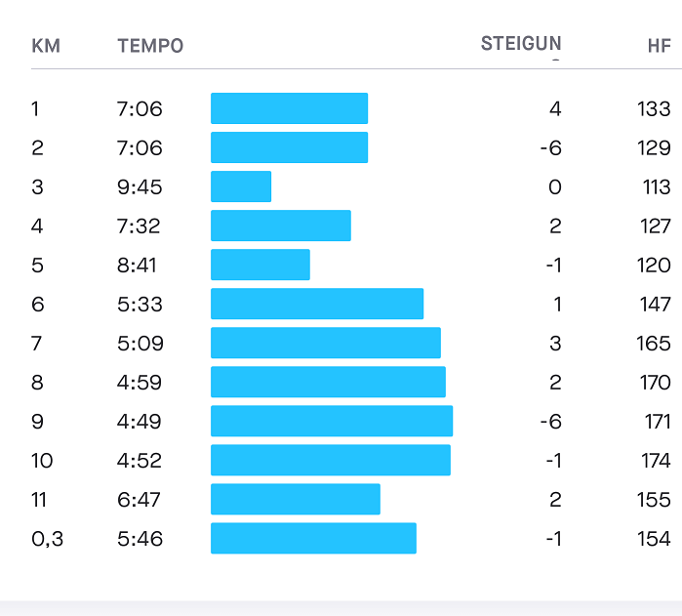Tap the 5:33 pace time
The width and height of the screenshot is (682, 616).
click(140, 304)
